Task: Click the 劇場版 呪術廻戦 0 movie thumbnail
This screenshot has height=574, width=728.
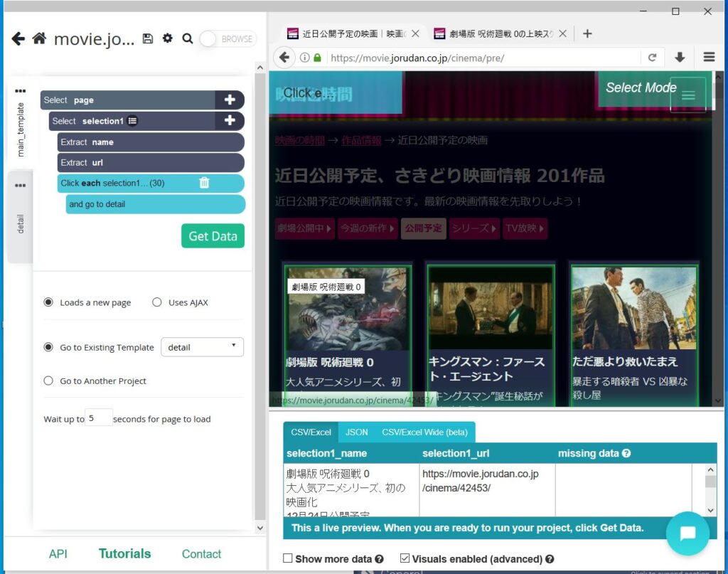Action: click(348, 309)
